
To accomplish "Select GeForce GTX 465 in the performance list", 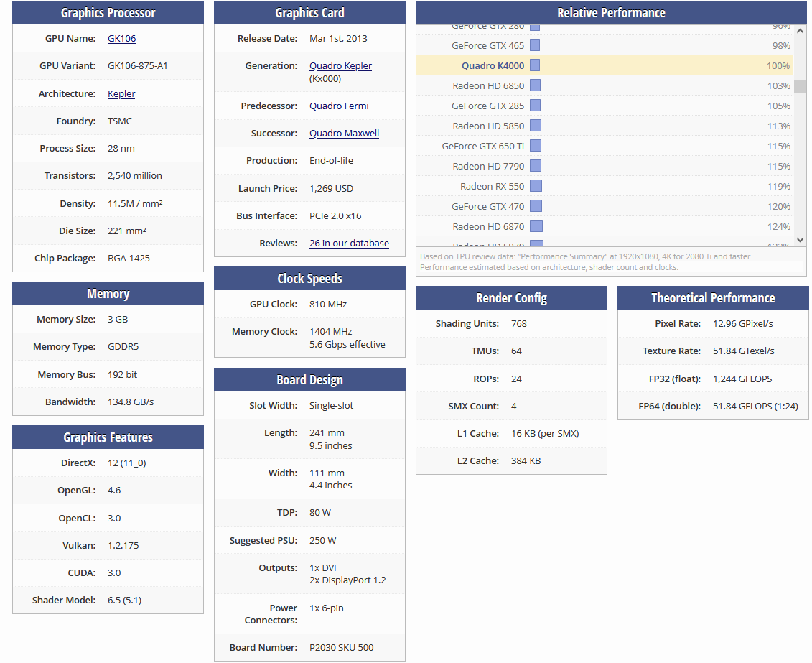I will (487, 46).
